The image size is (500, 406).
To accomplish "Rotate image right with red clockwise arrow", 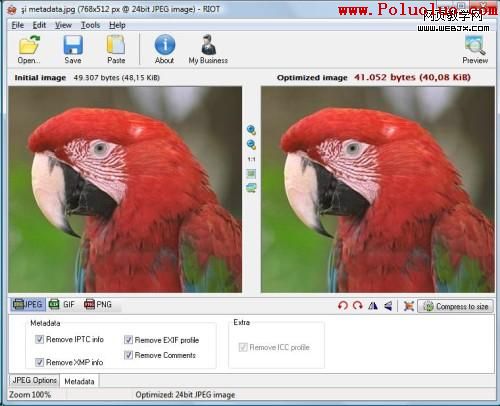I will [x=358, y=305].
